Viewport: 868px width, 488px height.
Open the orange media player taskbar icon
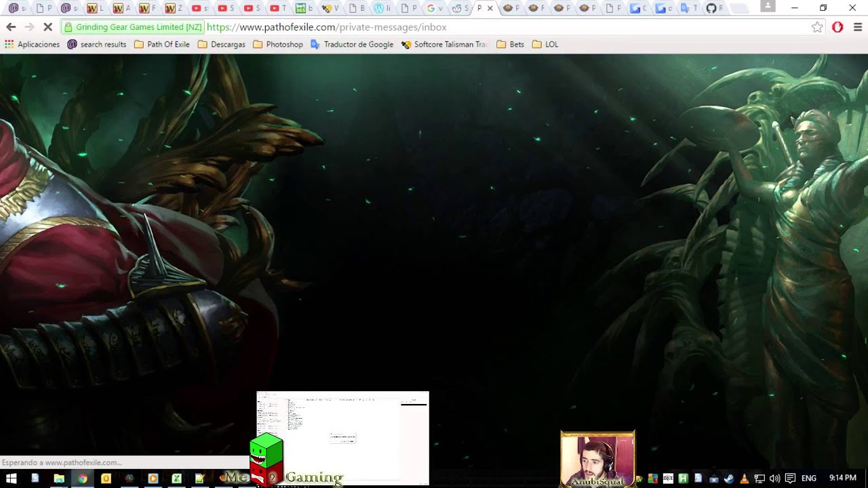click(153, 479)
